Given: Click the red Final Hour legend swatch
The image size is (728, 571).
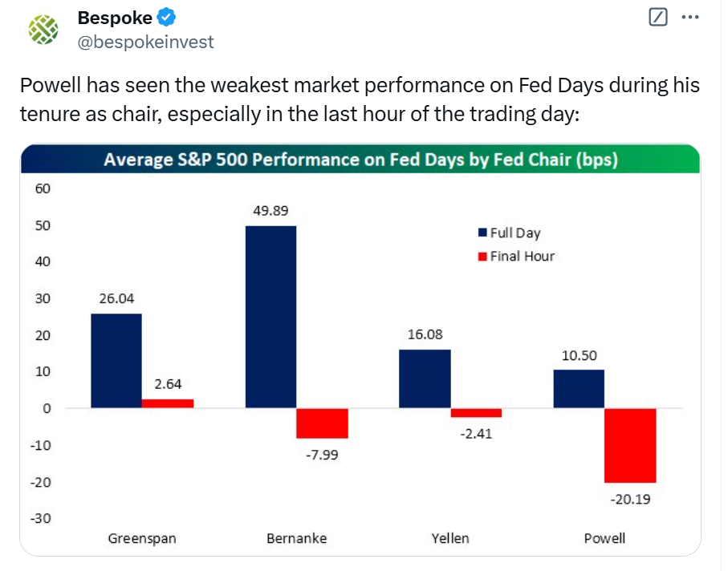Looking at the screenshot, I should (482, 257).
